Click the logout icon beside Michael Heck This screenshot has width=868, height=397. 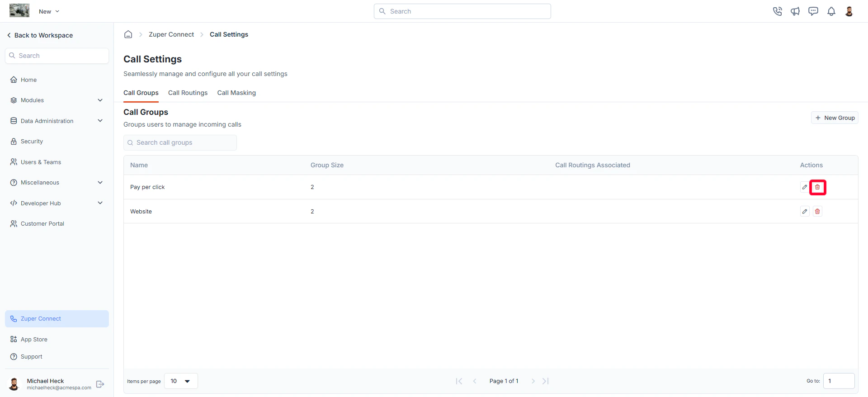click(x=100, y=384)
